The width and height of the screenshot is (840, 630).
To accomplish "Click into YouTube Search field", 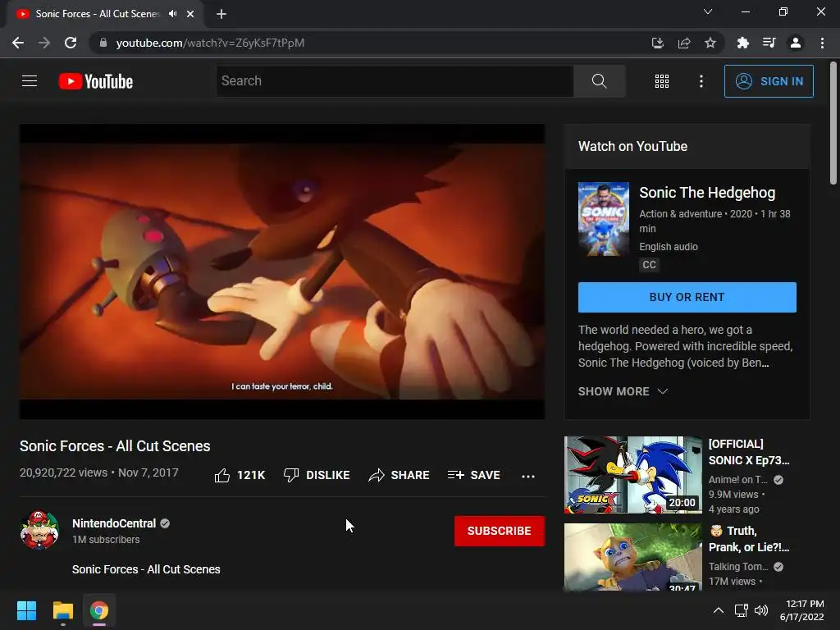I will point(395,81).
